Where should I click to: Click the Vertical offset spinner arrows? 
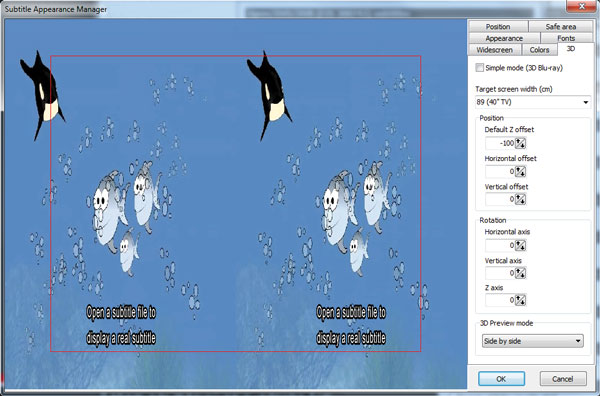520,199
